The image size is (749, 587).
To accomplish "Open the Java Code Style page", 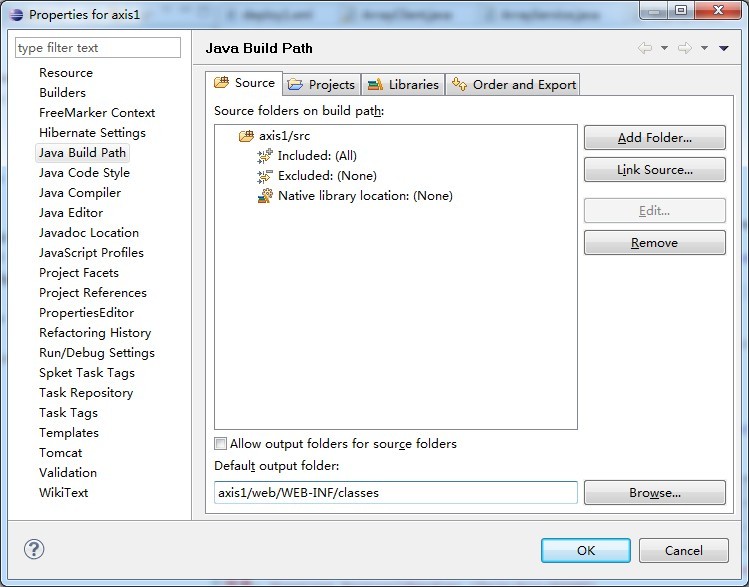I will click(84, 173).
